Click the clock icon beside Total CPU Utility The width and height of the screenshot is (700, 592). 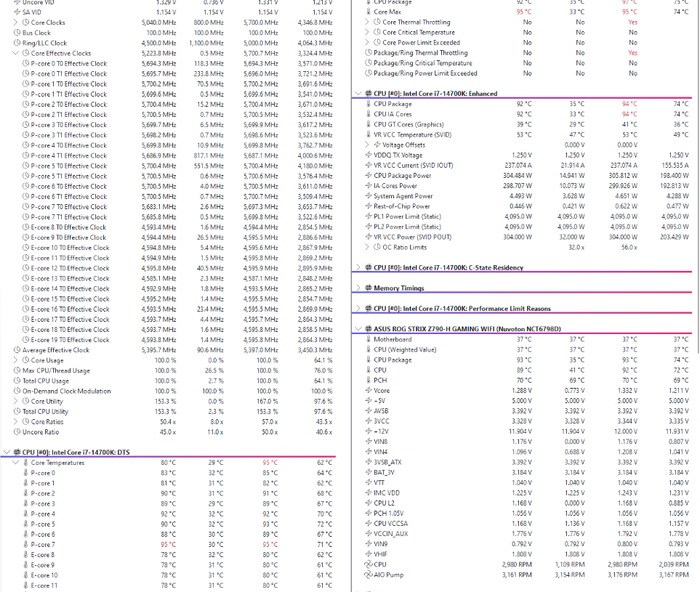17,412
